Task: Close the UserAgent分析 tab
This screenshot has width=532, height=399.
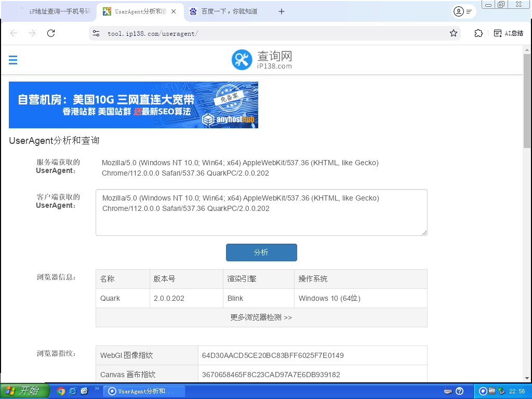Action: tap(174, 11)
